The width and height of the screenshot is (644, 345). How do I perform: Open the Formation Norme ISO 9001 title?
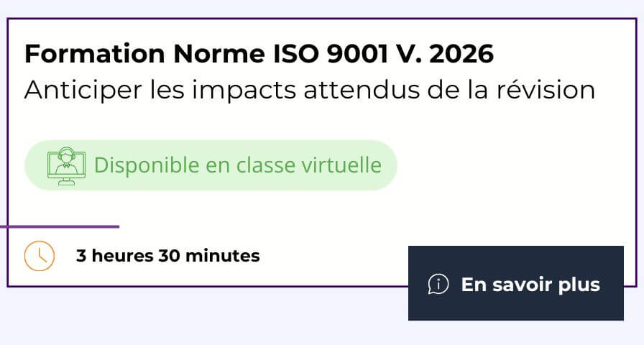coord(259,54)
